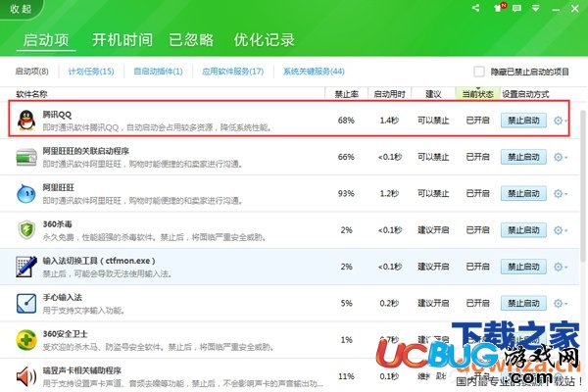Open 计划任务(15) sub-tab
This screenshot has height=392, width=588.
(x=91, y=72)
